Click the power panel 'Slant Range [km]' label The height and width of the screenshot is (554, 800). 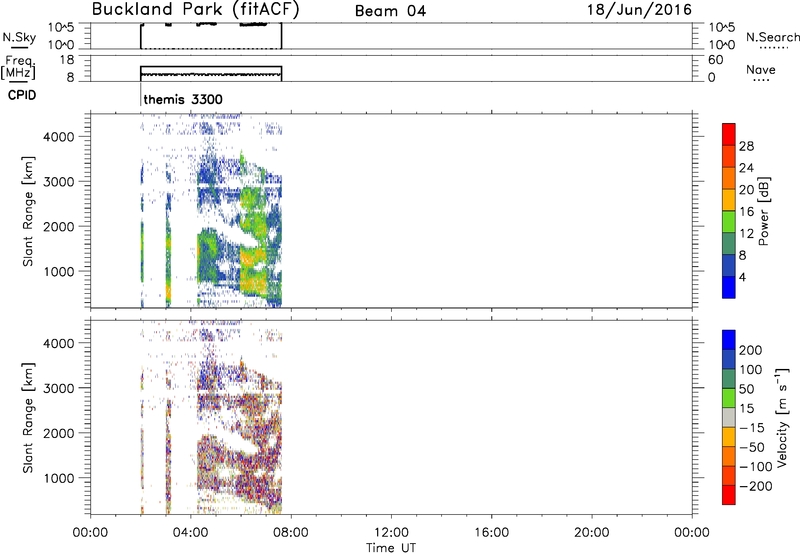[28, 211]
